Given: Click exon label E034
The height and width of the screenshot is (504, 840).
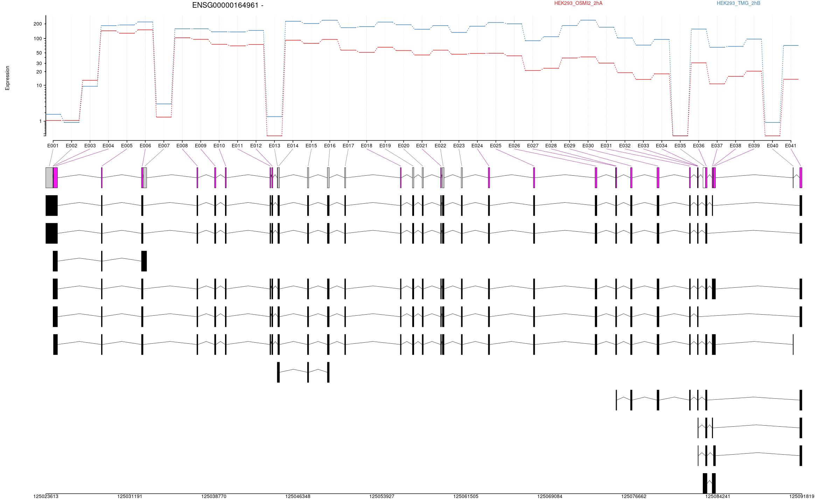Looking at the screenshot, I should [x=661, y=146].
